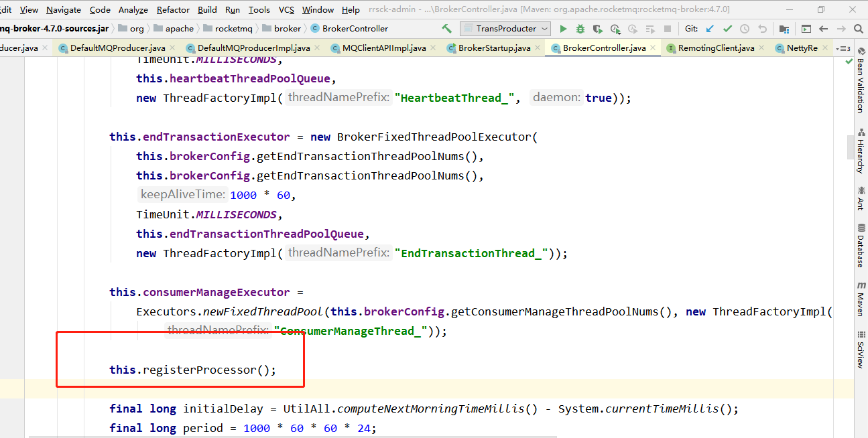The image size is (868, 438).
Task: Open the Help menu
Action: tap(351, 9)
